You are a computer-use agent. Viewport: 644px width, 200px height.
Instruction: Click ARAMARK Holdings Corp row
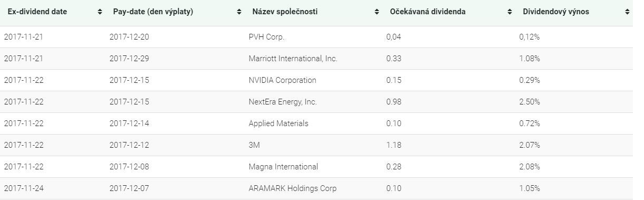click(x=316, y=188)
